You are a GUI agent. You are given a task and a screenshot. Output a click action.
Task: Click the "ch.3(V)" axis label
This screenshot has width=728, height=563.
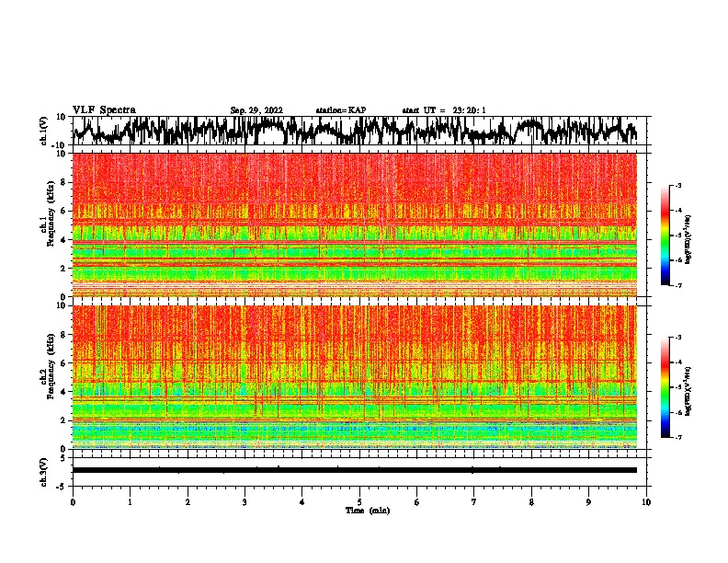pyautogui.click(x=44, y=472)
